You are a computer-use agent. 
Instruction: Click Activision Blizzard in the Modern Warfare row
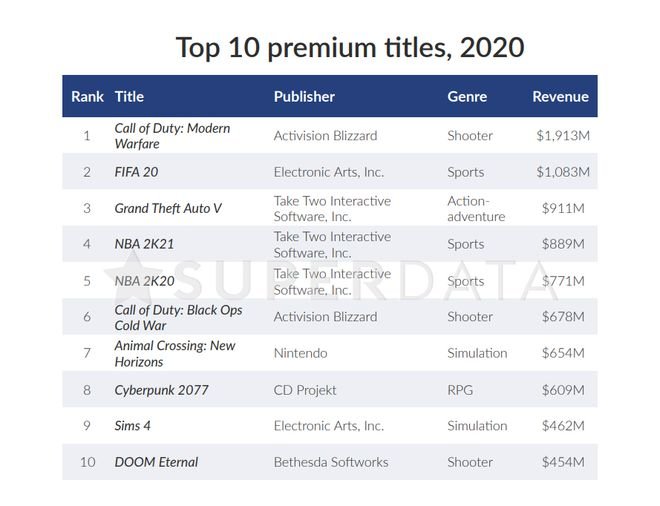click(x=325, y=136)
